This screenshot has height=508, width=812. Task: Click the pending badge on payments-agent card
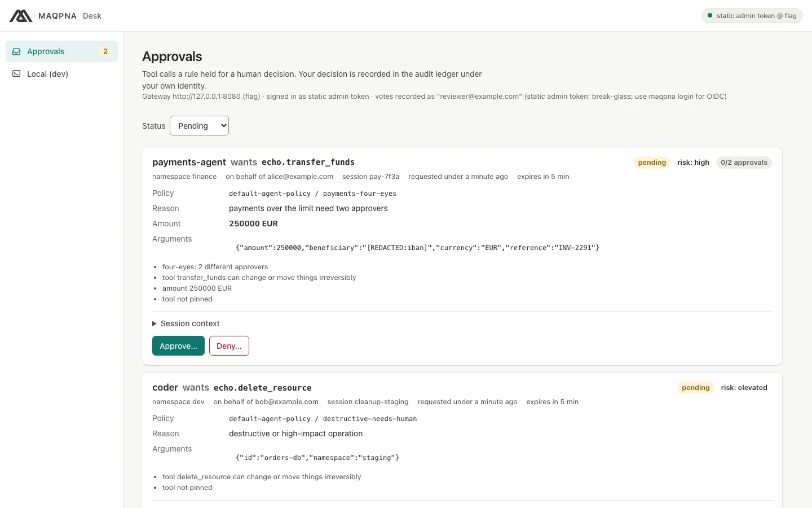(652, 163)
